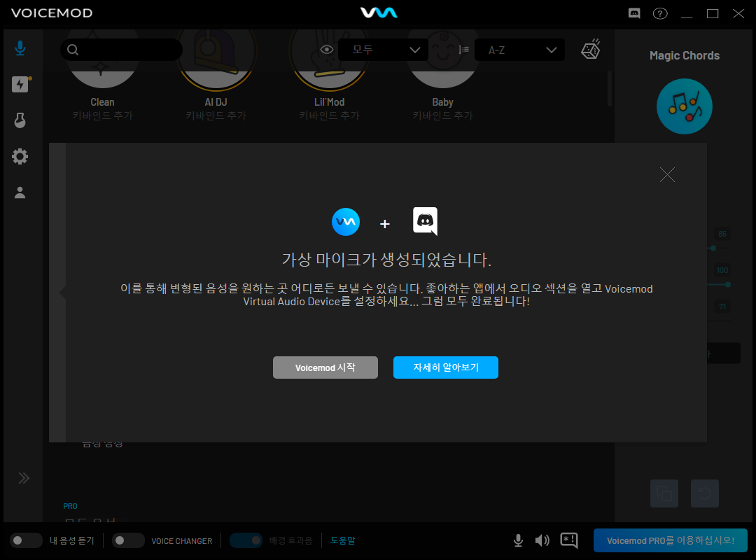The height and width of the screenshot is (560, 756).
Task: Click the copy icon under Magic Chords panel
Action: click(664, 493)
